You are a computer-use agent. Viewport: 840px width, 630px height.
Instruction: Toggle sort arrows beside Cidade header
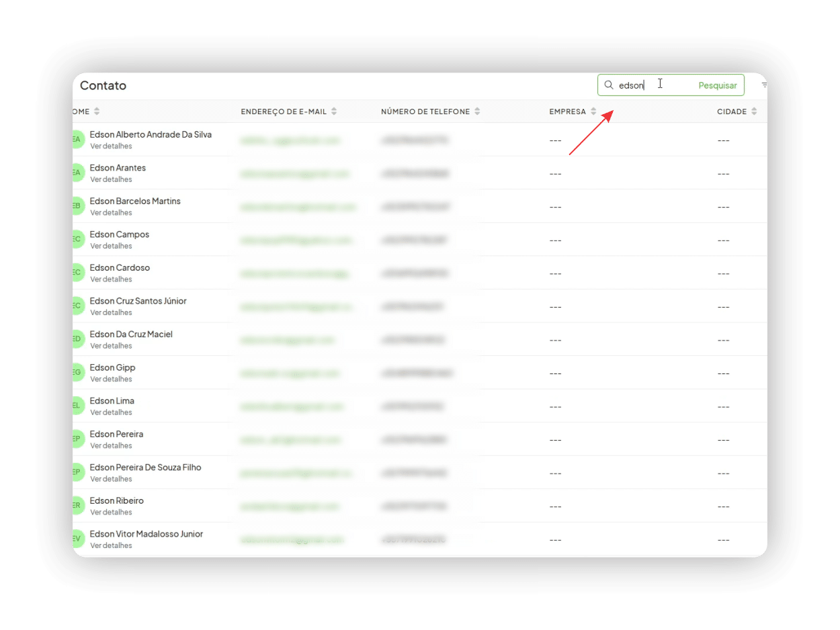click(x=754, y=111)
